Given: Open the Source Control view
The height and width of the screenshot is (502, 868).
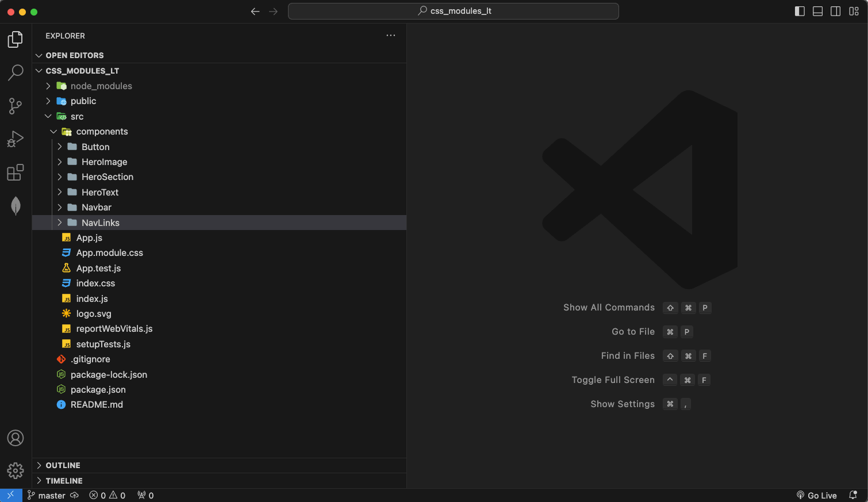Looking at the screenshot, I should [15, 106].
